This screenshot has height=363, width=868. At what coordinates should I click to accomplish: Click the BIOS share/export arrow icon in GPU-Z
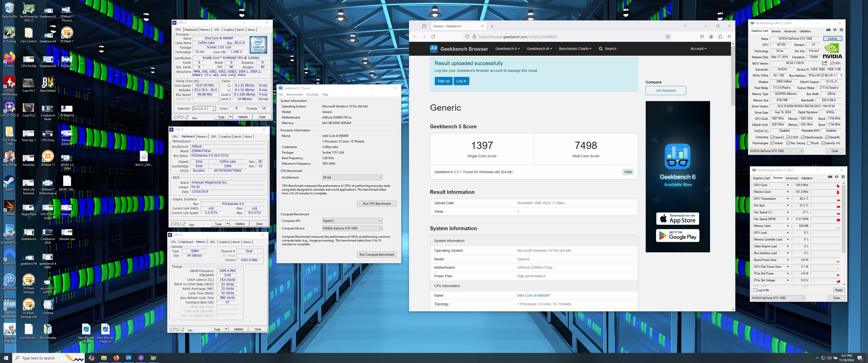click(825, 63)
